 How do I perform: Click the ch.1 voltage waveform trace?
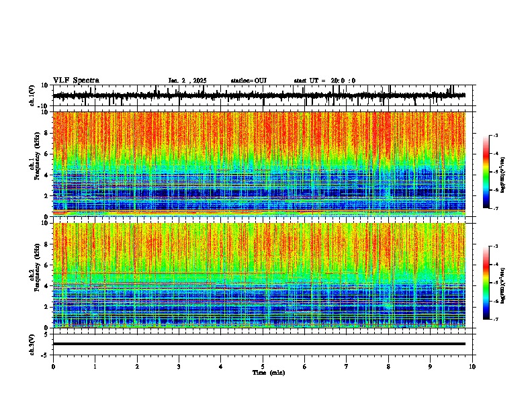pos(259,95)
